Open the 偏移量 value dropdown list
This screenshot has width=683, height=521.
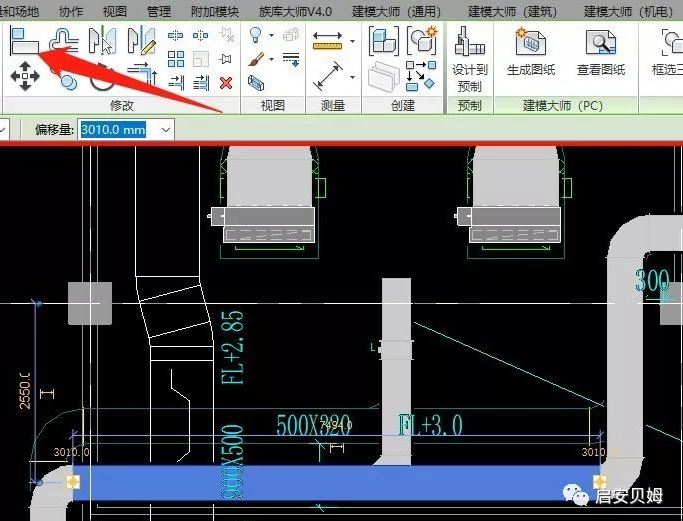[x=166, y=130]
